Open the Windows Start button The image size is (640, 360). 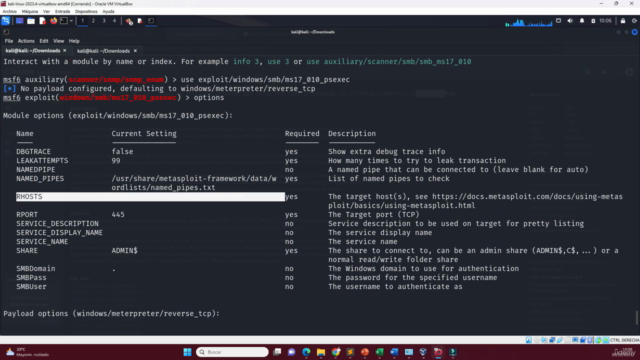[x=187, y=352]
